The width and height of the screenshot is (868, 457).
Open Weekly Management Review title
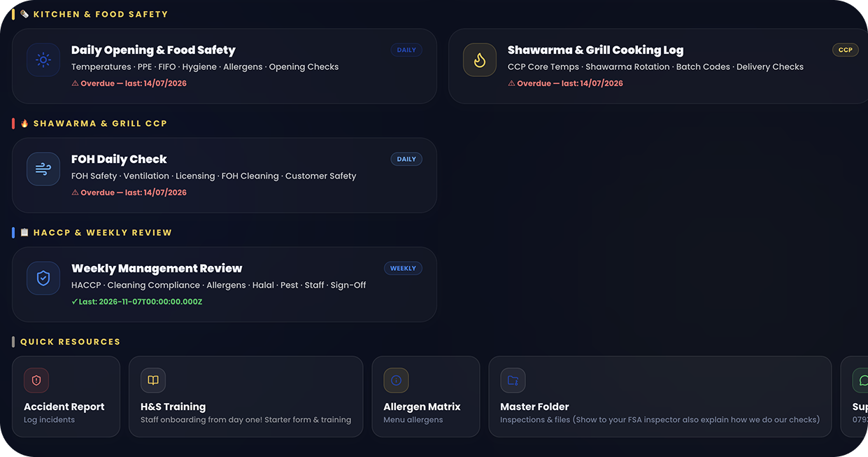[157, 269]
